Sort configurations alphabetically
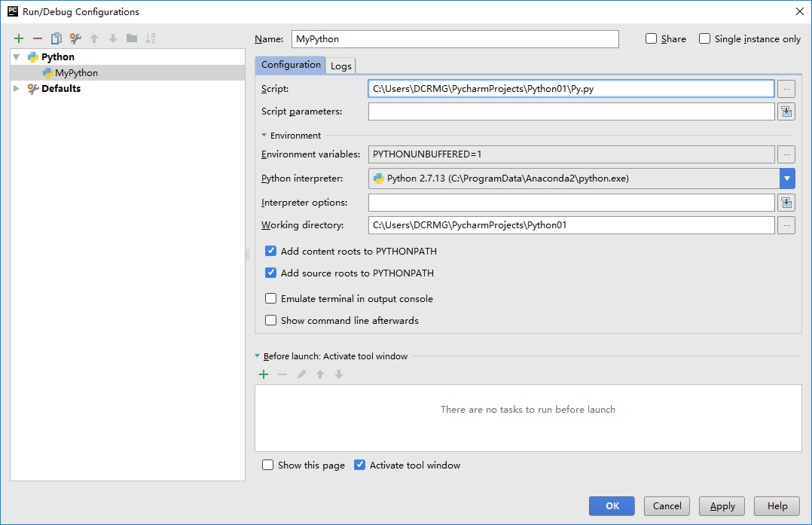The width and height of the screenshot is (812, 525). point(151,38)
